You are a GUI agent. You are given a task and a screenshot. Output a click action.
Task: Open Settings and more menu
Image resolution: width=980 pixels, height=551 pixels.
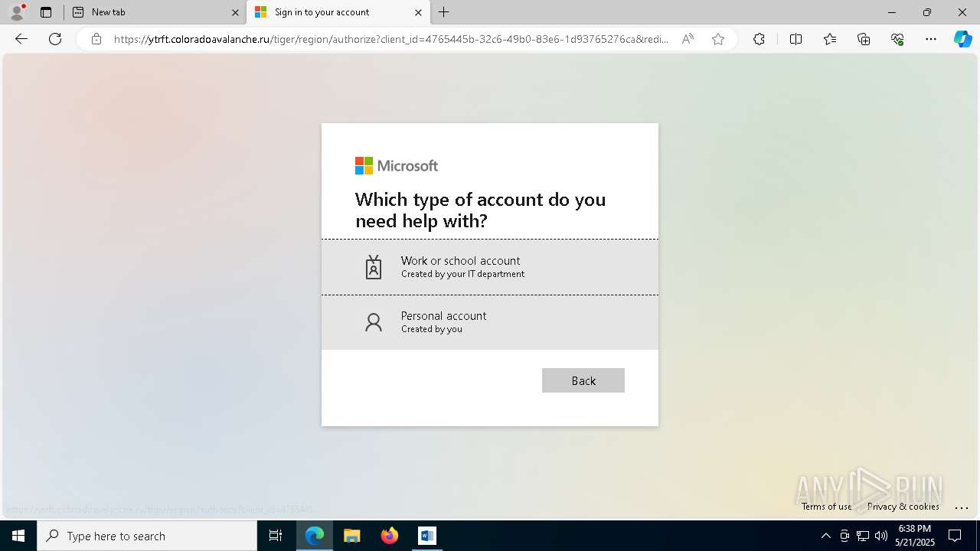pos(931,39)
